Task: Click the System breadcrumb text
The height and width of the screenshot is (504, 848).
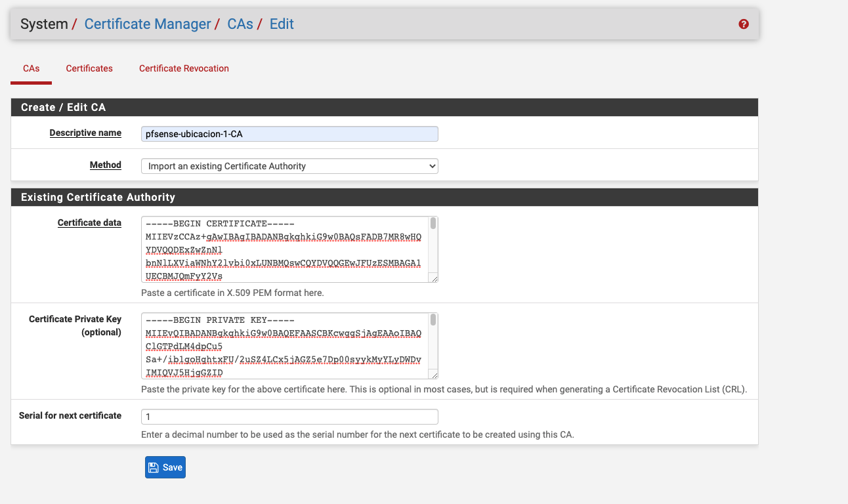Action: tap(44, 24)
